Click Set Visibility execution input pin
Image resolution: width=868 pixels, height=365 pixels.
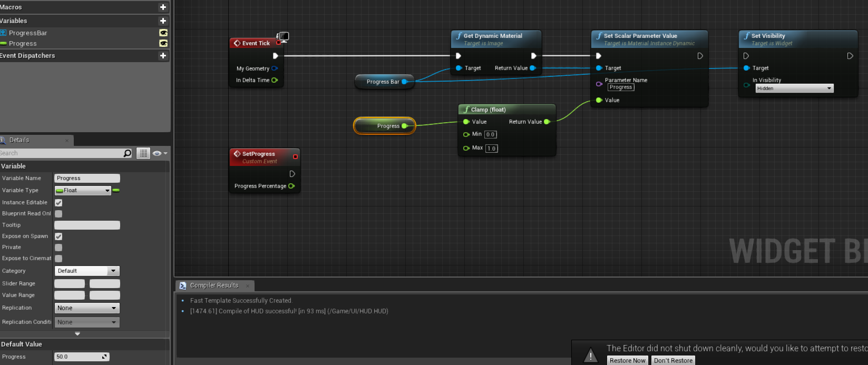(x=746, y=56)
